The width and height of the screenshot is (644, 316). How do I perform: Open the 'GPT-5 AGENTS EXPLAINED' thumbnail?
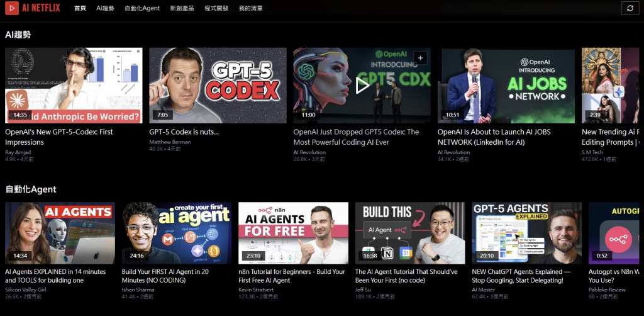526,233
